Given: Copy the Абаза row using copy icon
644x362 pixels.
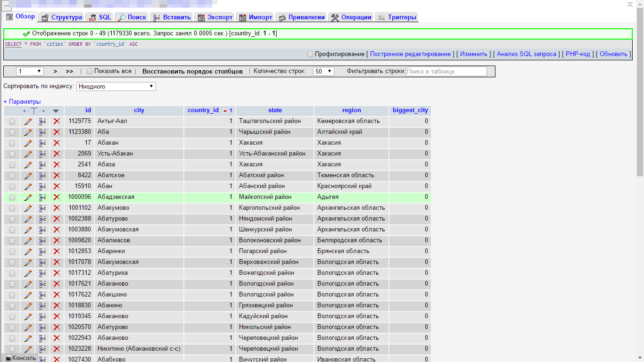Looking at the screenshot, I should (42, 165).
